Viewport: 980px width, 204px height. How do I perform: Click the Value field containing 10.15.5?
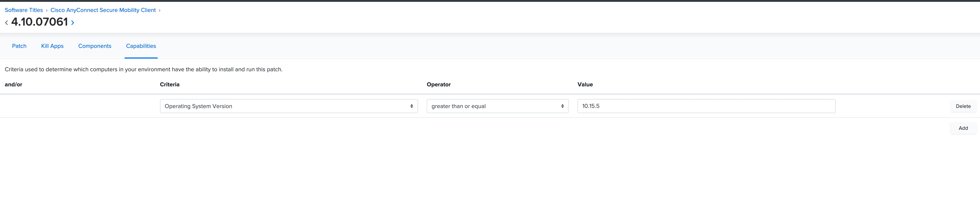pos(706,106)
